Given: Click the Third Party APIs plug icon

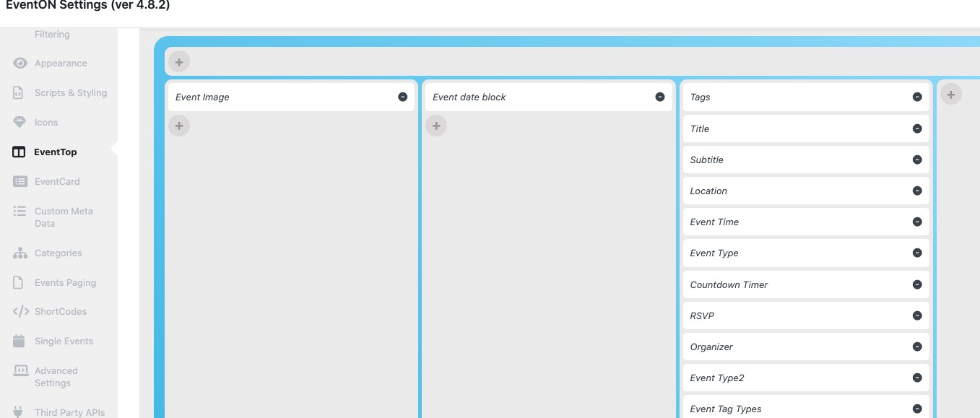Looking at the screenshot, I should 19,412.
